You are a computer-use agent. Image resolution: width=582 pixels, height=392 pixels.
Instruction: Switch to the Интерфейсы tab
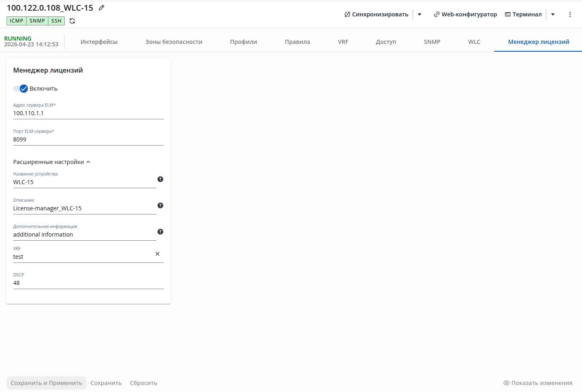pyautogui.click(x=99, y=42)
